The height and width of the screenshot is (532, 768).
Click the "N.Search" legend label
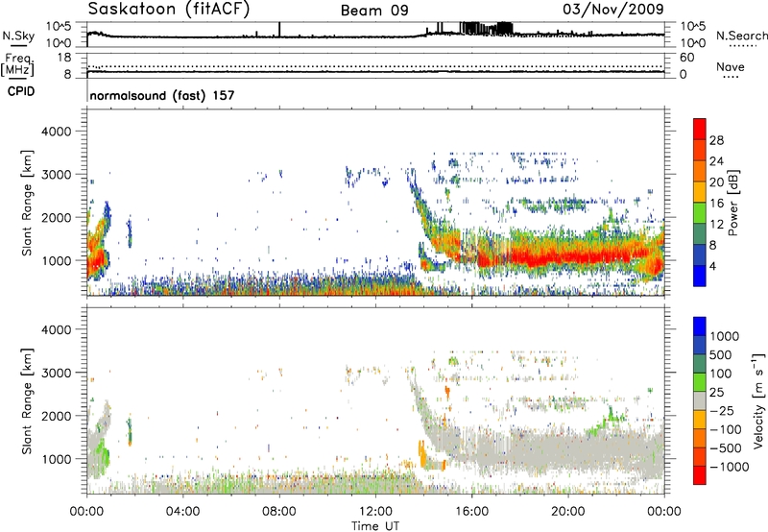coord(741,36)
